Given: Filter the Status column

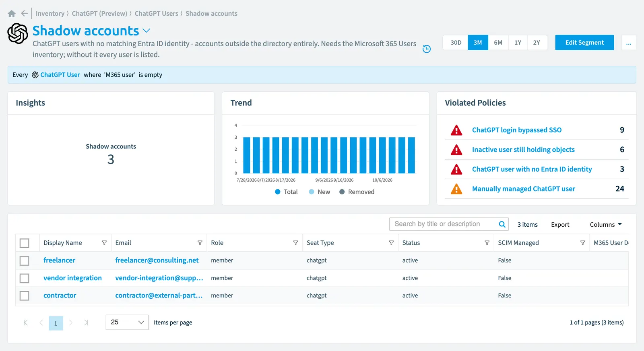Looking at the screenshot, I should click(487, 243).
